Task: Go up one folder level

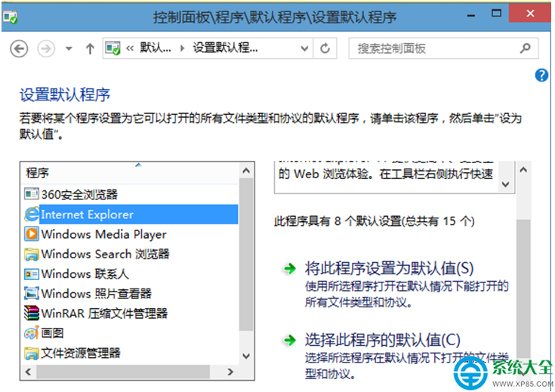Action: pos(90,48)
